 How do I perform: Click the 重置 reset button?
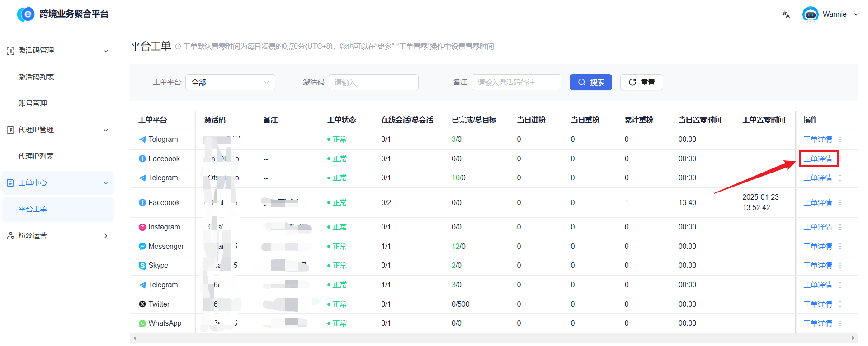641,82
